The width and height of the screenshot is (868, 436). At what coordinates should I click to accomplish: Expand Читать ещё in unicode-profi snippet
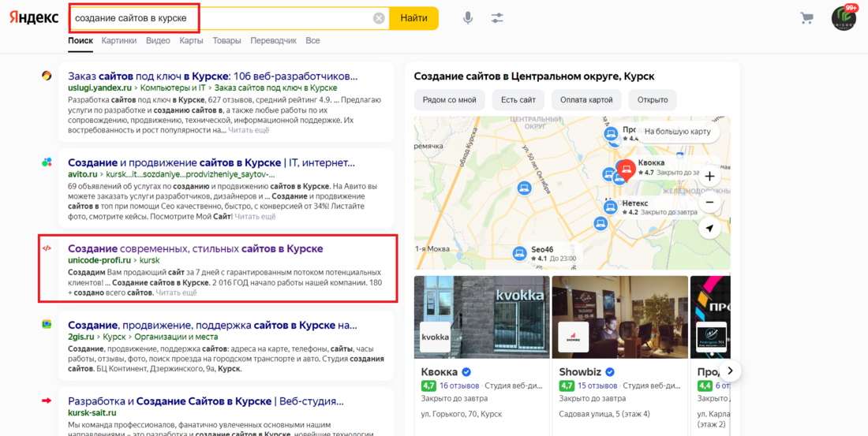pos(176,293)
